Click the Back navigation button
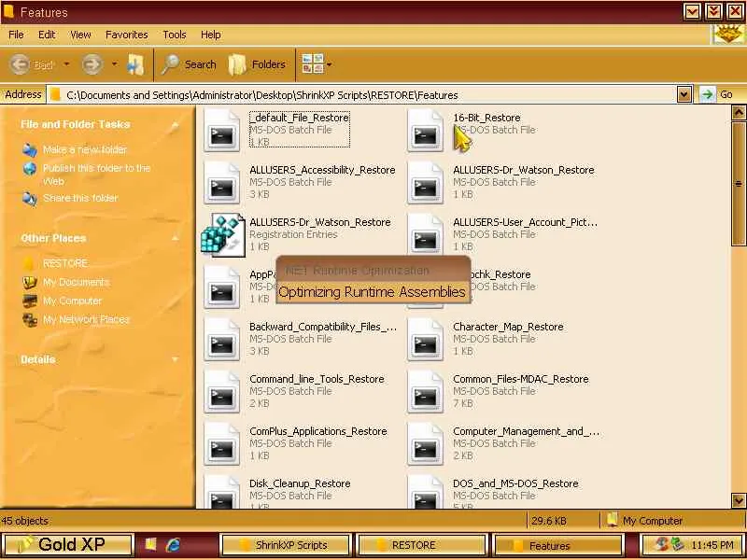 coord(31,64)
